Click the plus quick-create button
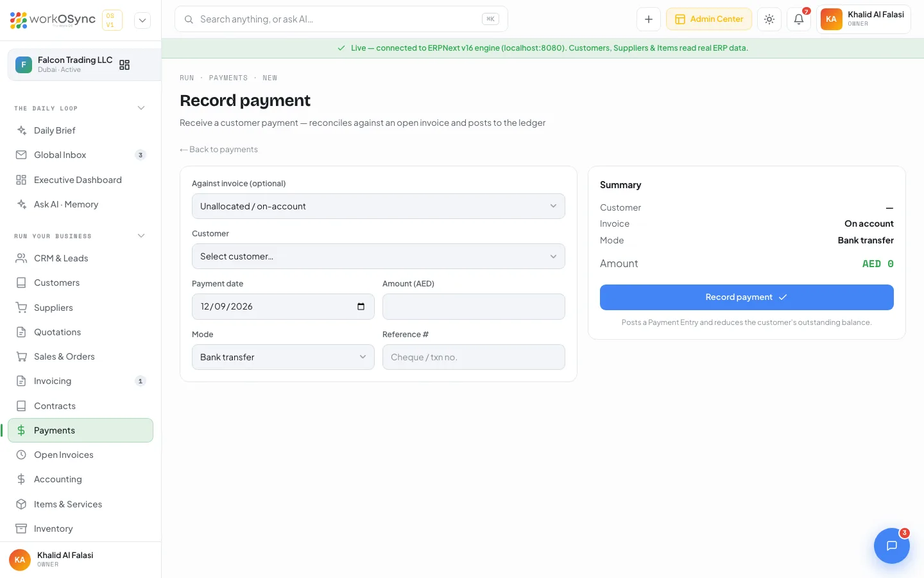The height and width of the screenshot is (578, 924). [649, 19]
